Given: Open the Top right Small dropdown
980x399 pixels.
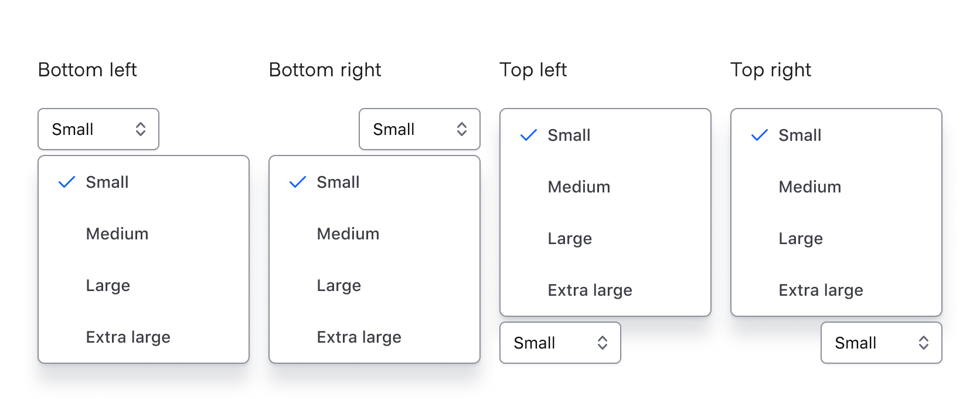Looking at the screenshot, I should [x=881, y=343].
